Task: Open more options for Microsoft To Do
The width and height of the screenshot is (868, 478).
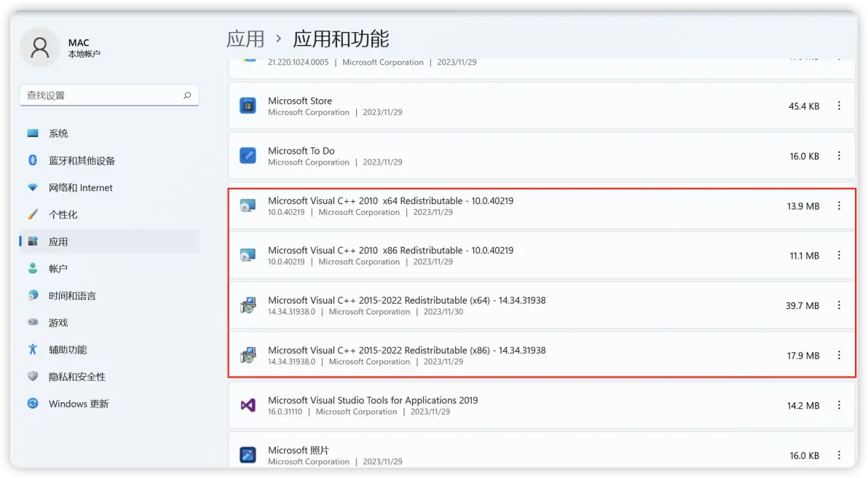Action: click(x=839, y=156)
